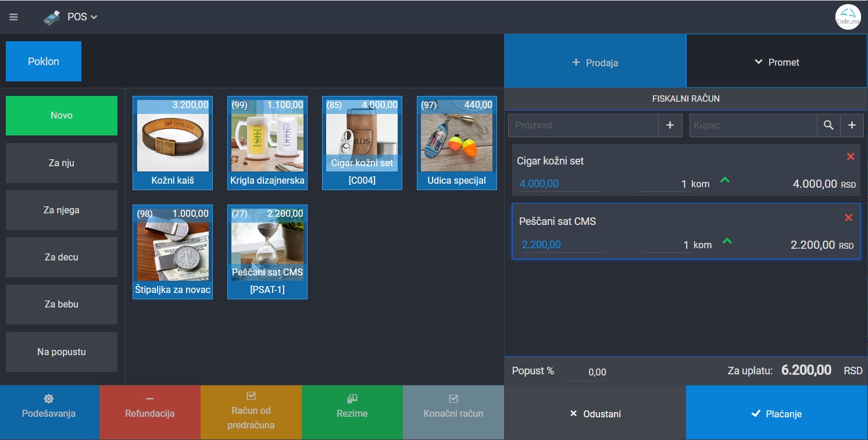The image size is (868, 440).
Task: Select the Cigar kožni set [C004] tile
Action: (x=362, y=143)
